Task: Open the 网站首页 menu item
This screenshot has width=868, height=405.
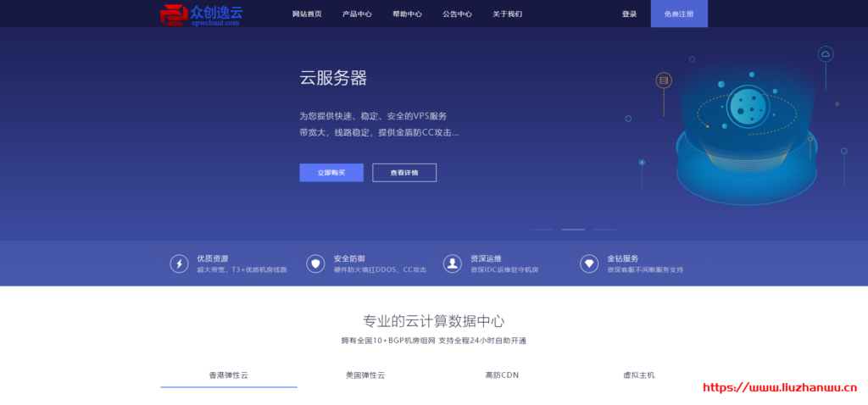Action: [x=307, y=14]
